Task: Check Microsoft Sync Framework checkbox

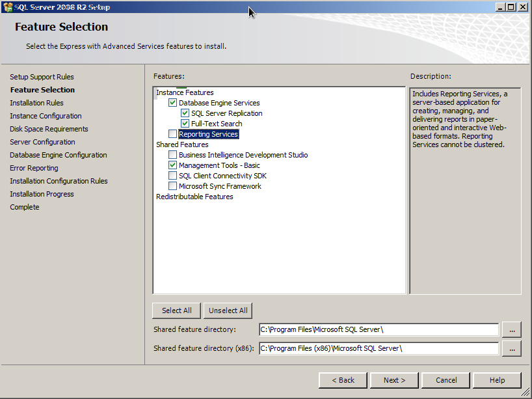Action: tap(173, 186)
